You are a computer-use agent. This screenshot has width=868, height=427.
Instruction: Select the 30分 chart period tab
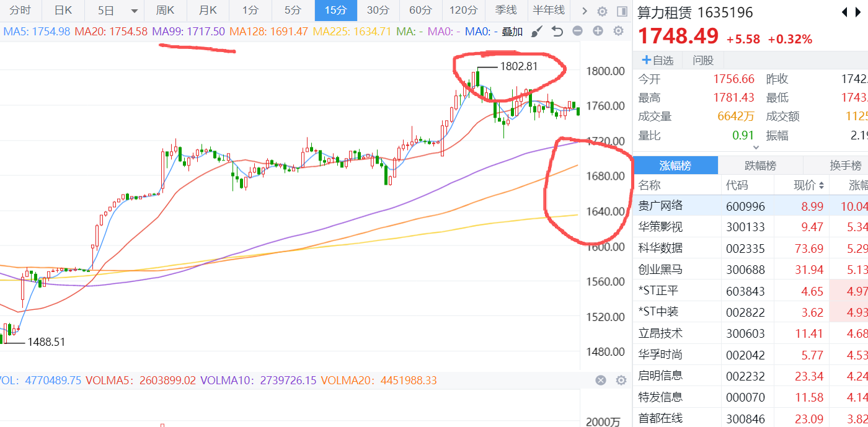(x=378, y=11)
